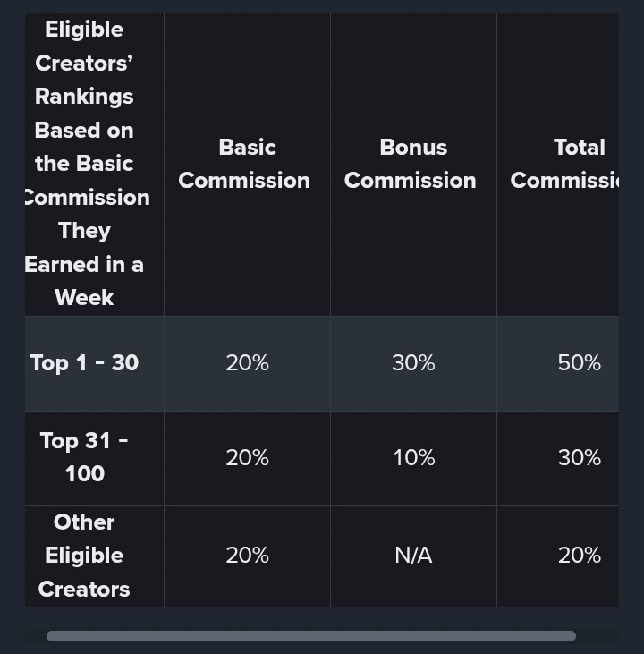The image size is (644, 654).
Task: Select the 'Top 31 - 100' row label
Action: [85, 457]
